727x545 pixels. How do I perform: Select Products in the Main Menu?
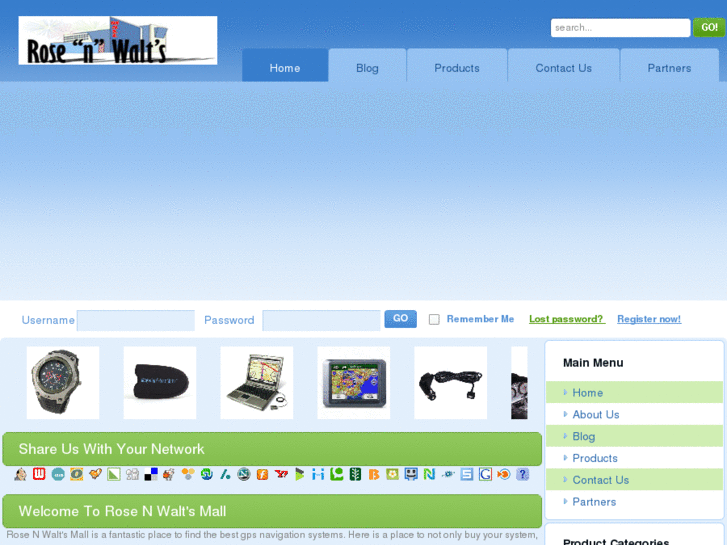coord(634,458)
